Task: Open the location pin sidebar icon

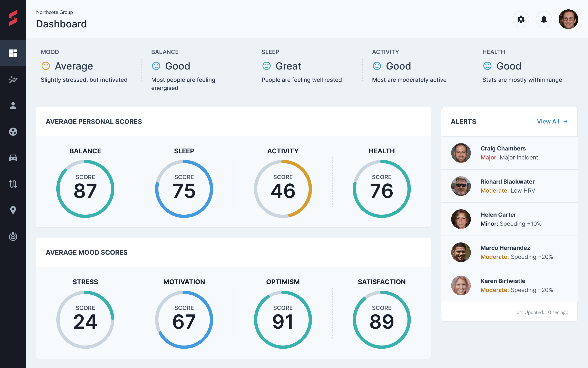Action: point(13,210)
